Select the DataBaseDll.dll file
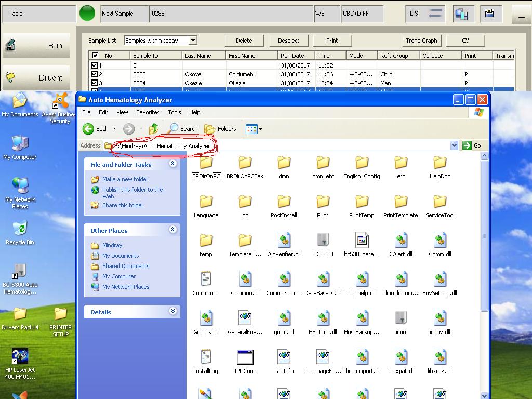This screenshot has height=399, width=532. click(x=323, y=284)
